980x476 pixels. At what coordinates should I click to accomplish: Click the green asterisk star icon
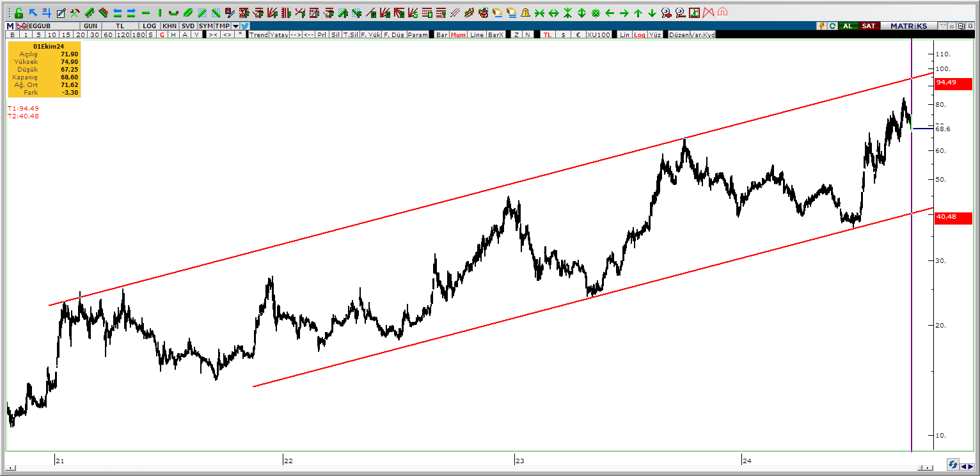596,13
